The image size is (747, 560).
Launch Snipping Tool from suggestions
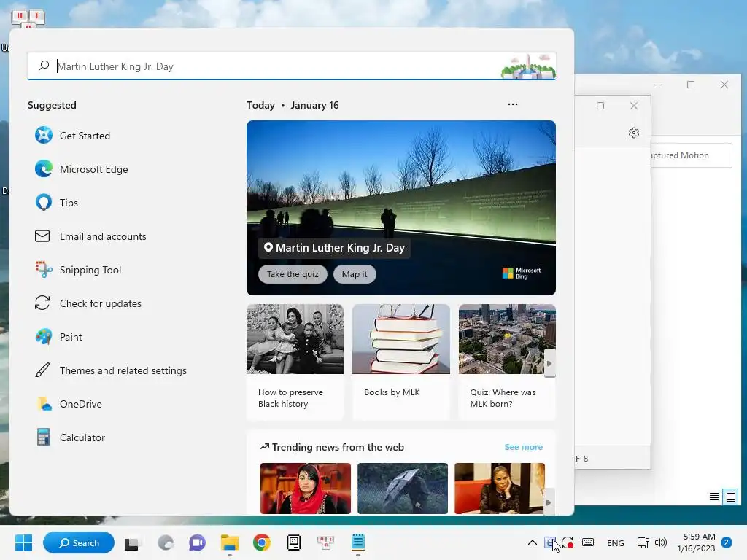[x=43, y=270]
